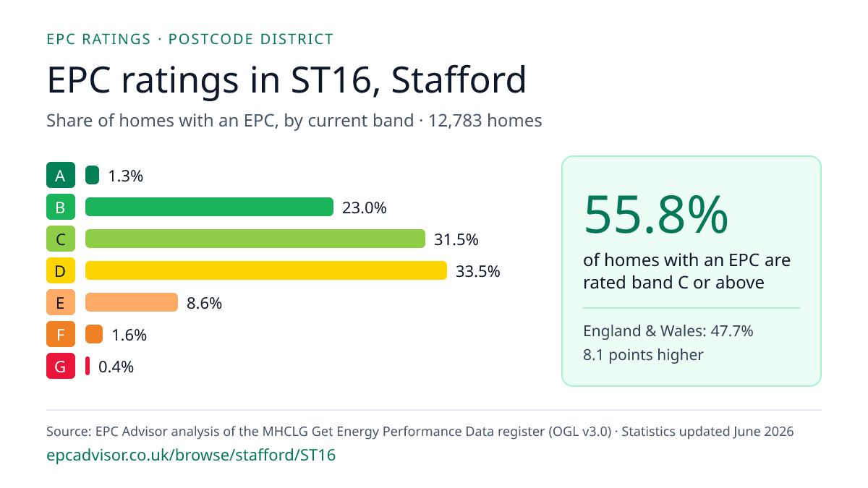
Task: Click the 1.3% value label
Action: click(126, 176)
